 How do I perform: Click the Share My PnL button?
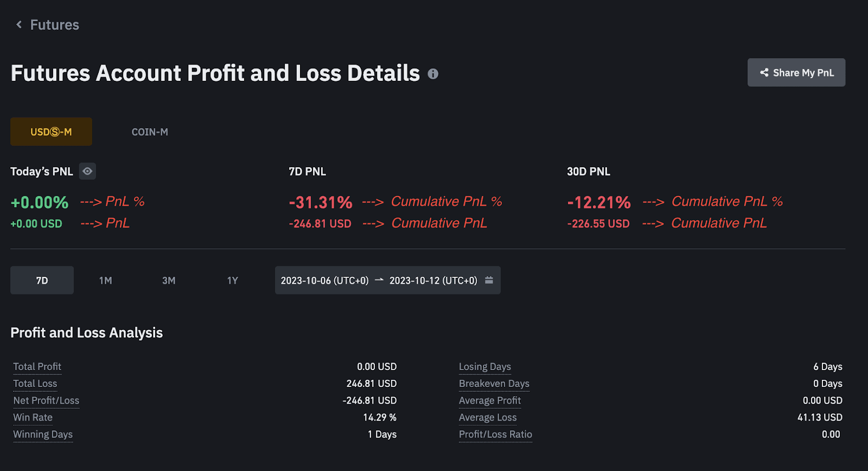796,72
